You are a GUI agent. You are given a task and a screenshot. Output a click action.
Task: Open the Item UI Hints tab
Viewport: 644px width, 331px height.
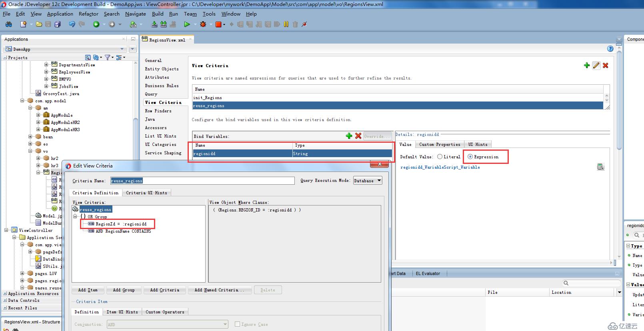coord(122,312)
